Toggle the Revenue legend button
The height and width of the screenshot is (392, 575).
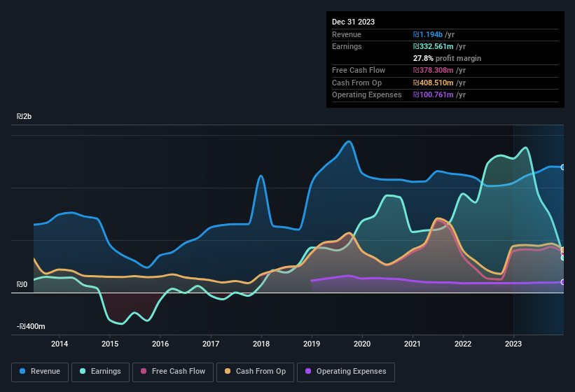coord(40,372)
